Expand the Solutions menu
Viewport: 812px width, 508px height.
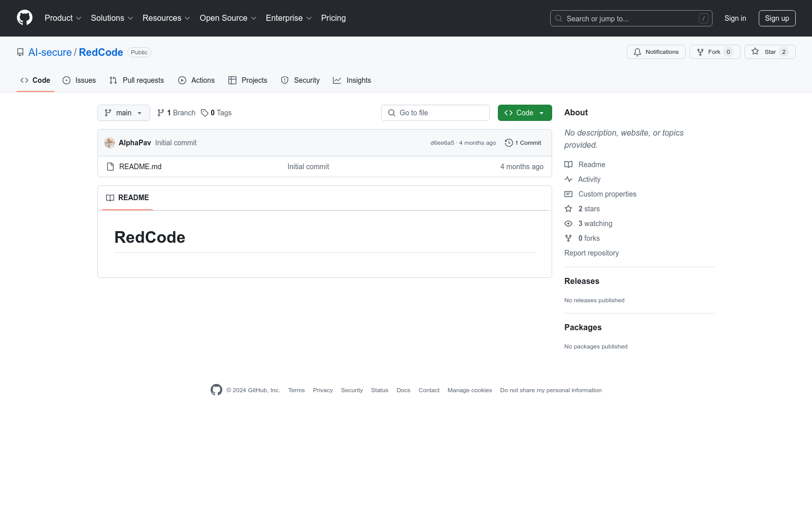point(112,18)
